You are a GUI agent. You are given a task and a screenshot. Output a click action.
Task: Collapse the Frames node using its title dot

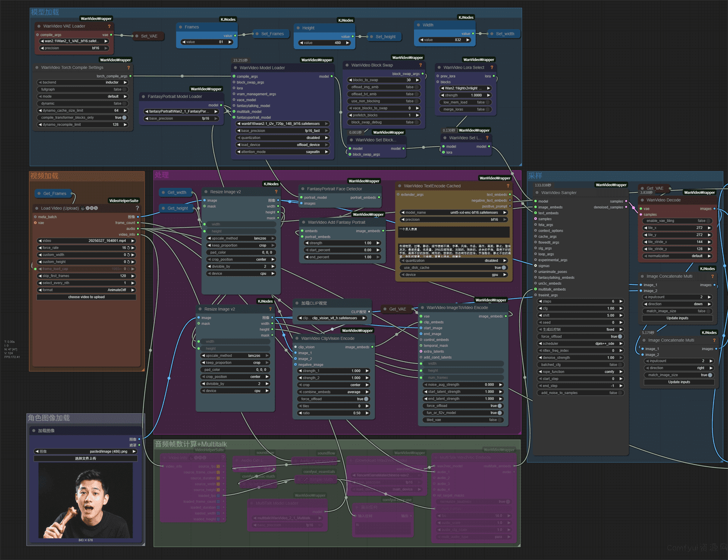tap(181, 27)
